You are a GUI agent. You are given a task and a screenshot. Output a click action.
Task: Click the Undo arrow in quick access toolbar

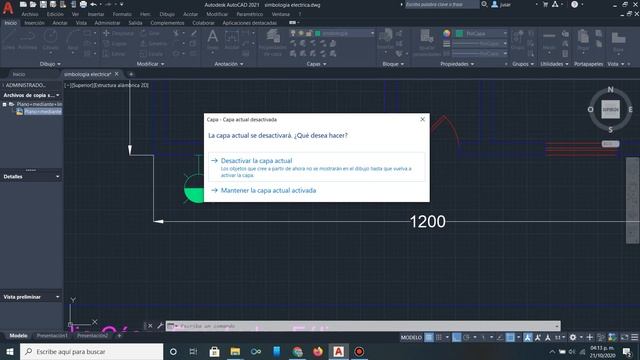point(93,4)
